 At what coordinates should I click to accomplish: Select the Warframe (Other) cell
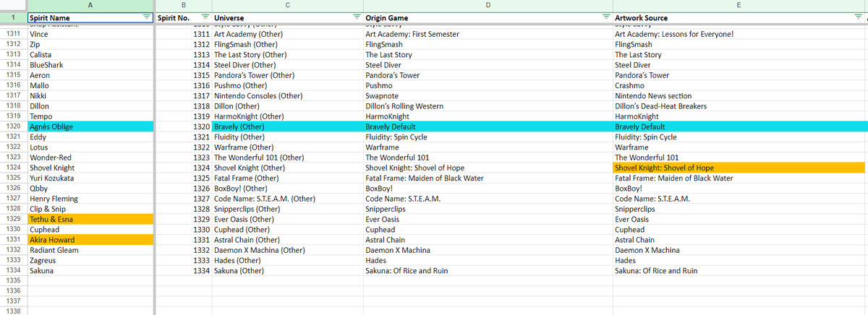[x=288, y=147]
